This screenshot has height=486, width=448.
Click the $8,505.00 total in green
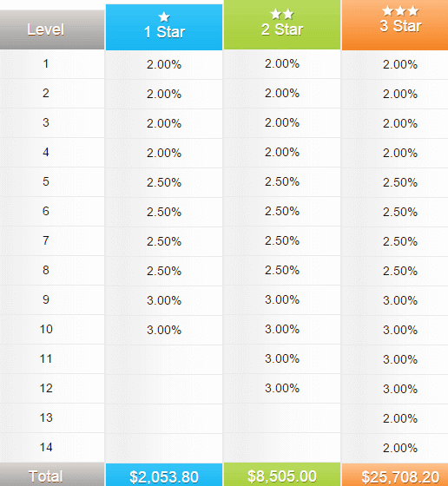[282, 476]
